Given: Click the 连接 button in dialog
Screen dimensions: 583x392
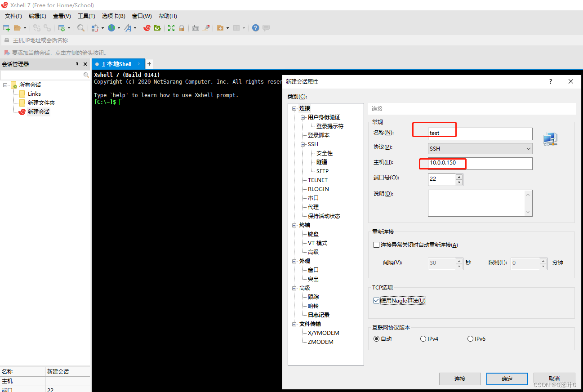Looking at the screenshot, I should [460, 379].
